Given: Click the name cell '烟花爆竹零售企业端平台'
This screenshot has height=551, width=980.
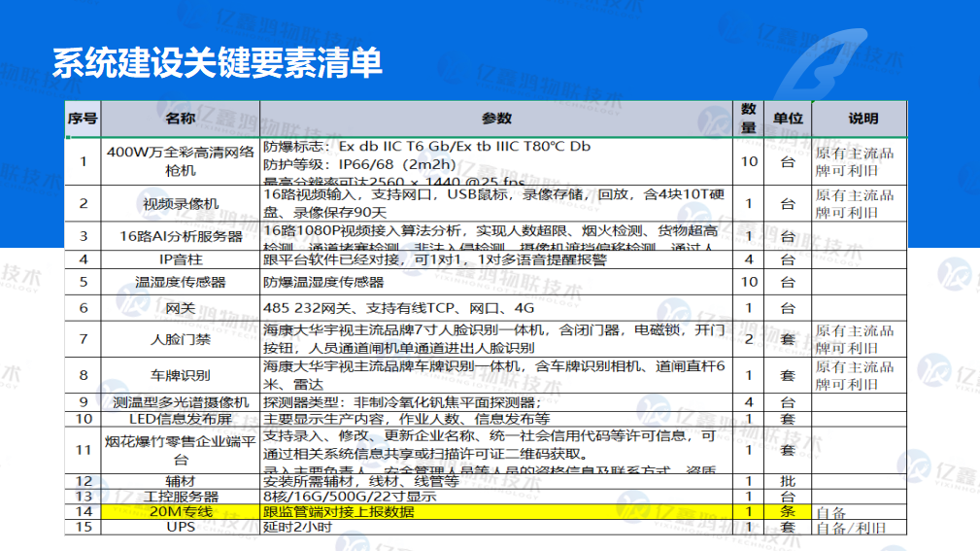Looking at the screenshot, I should (180, 450).
